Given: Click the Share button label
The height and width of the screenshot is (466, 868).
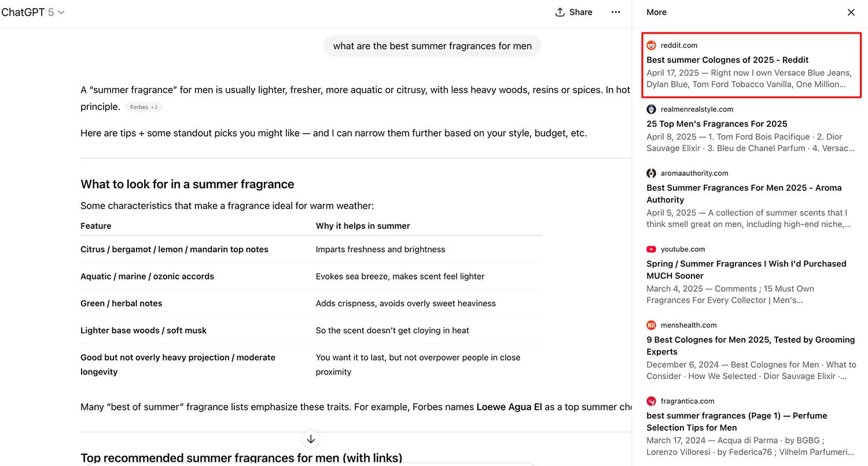Looking at the screenshot, I should tap(580, 12).
